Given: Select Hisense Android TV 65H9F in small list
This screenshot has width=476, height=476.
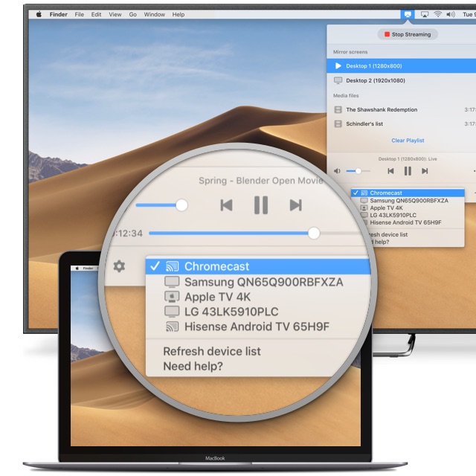Looking at the screenshot, I should (x=408, y=222).
